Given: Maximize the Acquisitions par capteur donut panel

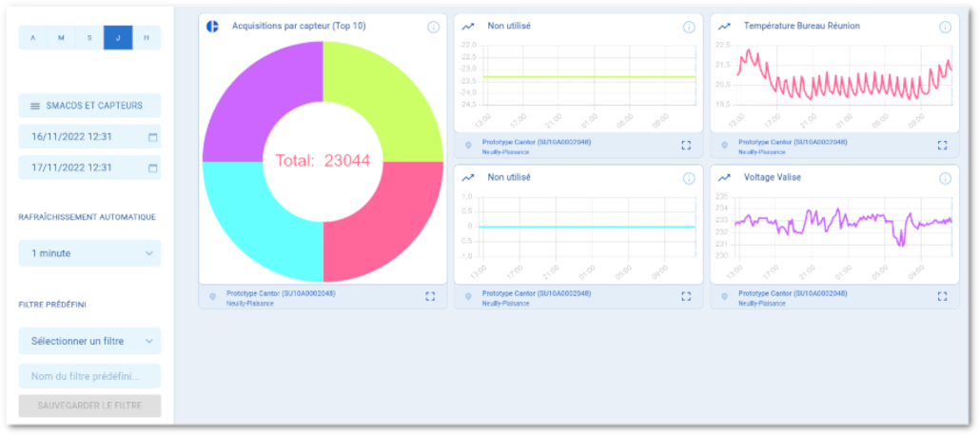Looking at the screenshot, I should point(430,296).
